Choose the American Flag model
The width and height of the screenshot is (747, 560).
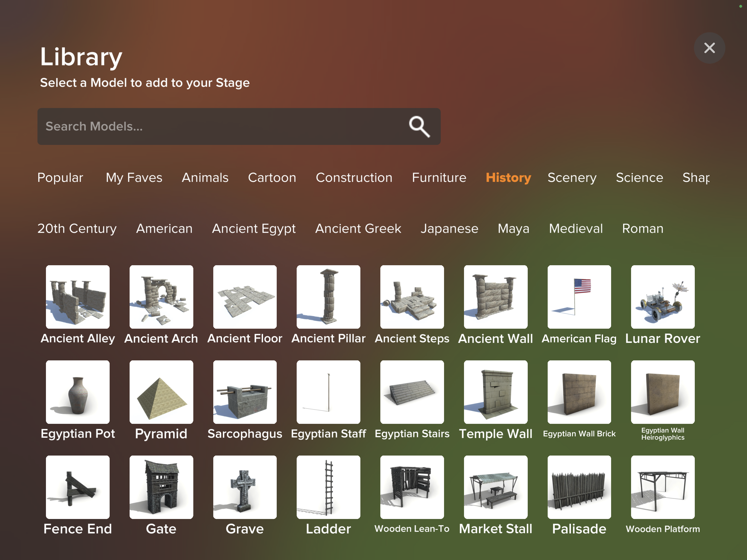tap(579, 297)
